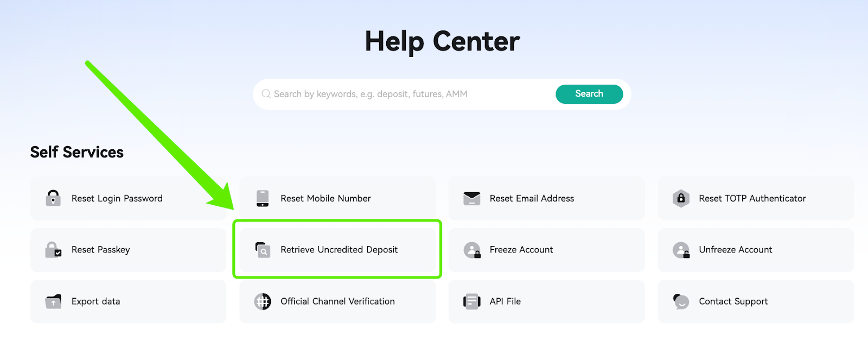The image size is (868, 347).
Task: Click the phone icon for Reset Mobile Number
Action: (x=263, y=198)
